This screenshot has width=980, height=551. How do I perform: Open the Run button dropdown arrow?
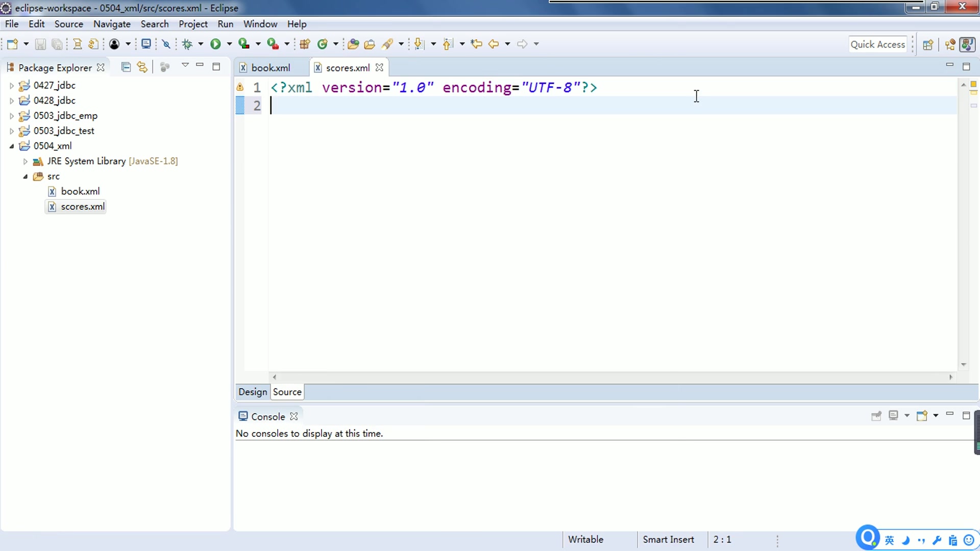pyautogui.click(x=229, y=44)
